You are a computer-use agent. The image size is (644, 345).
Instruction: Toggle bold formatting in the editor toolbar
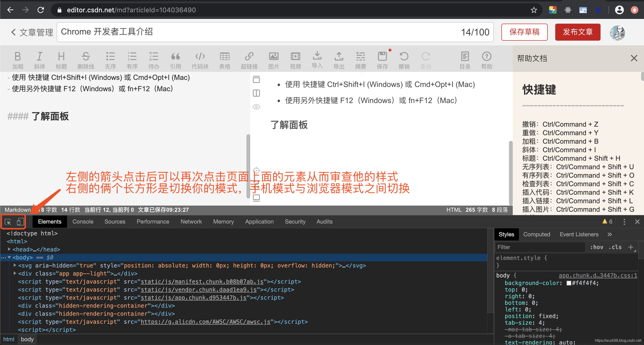click(x=17, y=59)
